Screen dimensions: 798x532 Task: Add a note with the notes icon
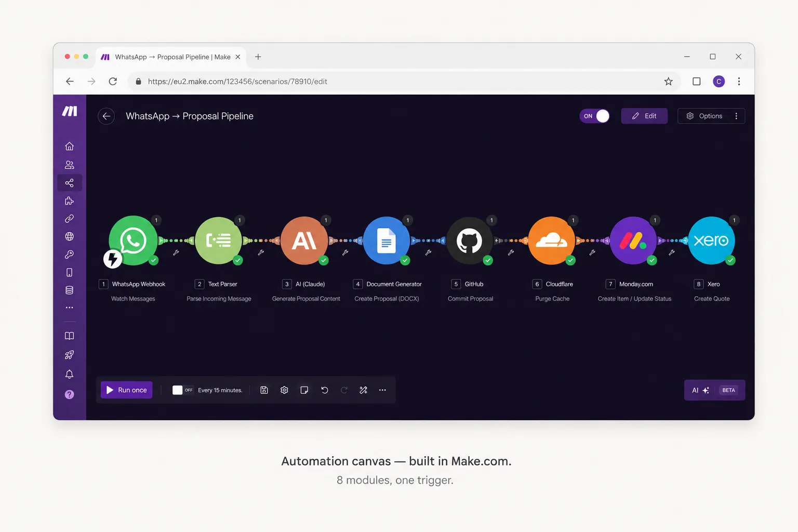[304, 390]
